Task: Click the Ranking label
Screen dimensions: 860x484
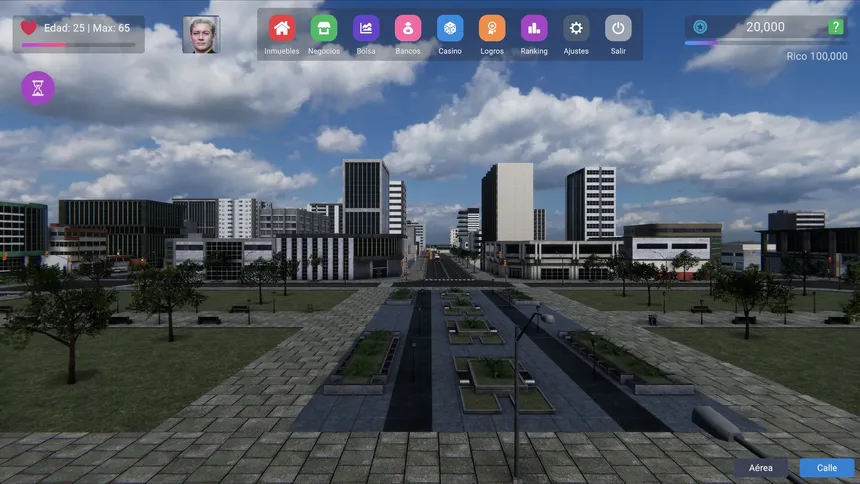Action: point(534,51)
